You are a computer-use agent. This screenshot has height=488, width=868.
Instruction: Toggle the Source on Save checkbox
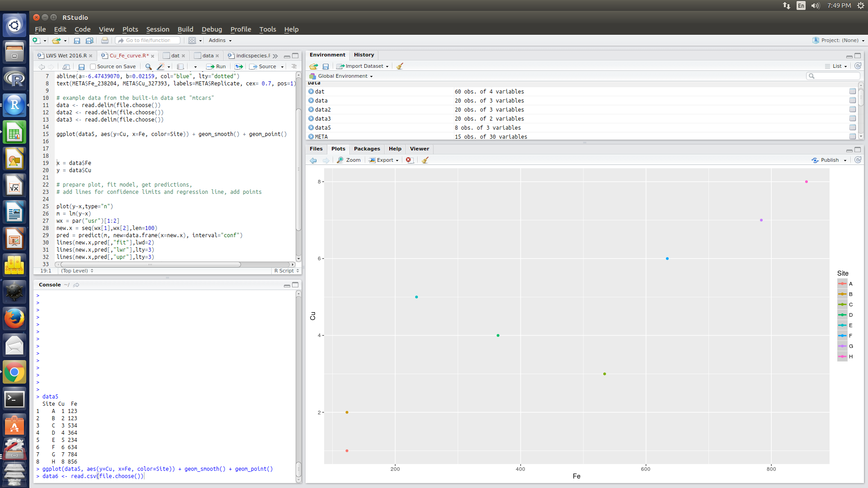[x=93, y=66]
